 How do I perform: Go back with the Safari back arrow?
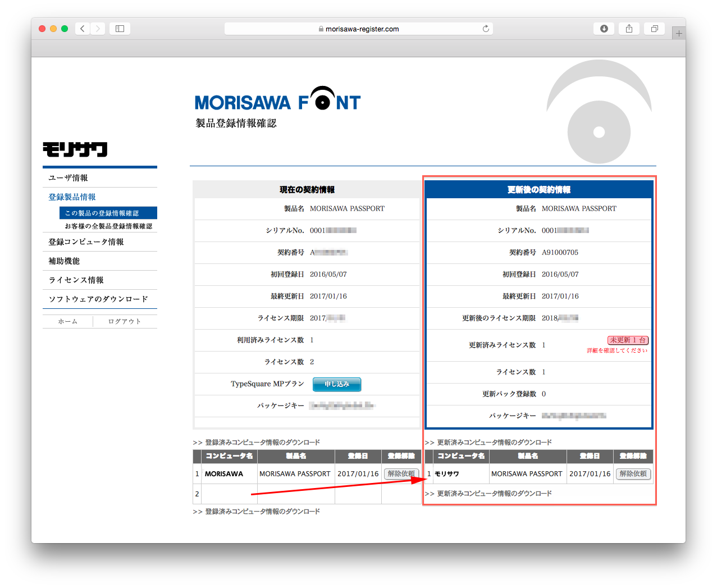pos(83,29)
